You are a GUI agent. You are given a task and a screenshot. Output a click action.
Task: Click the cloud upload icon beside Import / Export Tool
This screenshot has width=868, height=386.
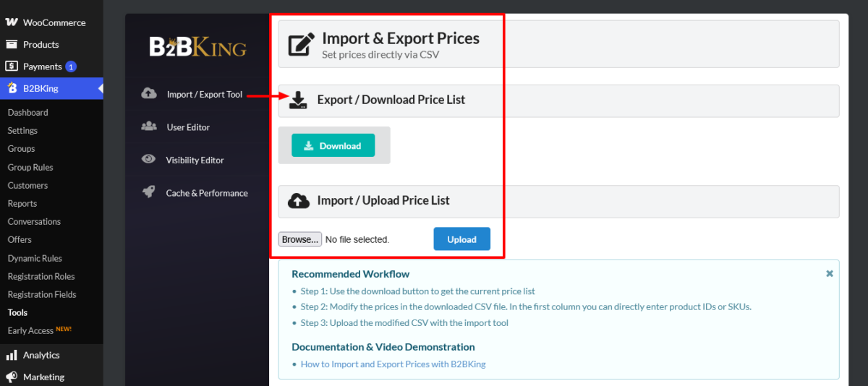(x=149, y=94)
